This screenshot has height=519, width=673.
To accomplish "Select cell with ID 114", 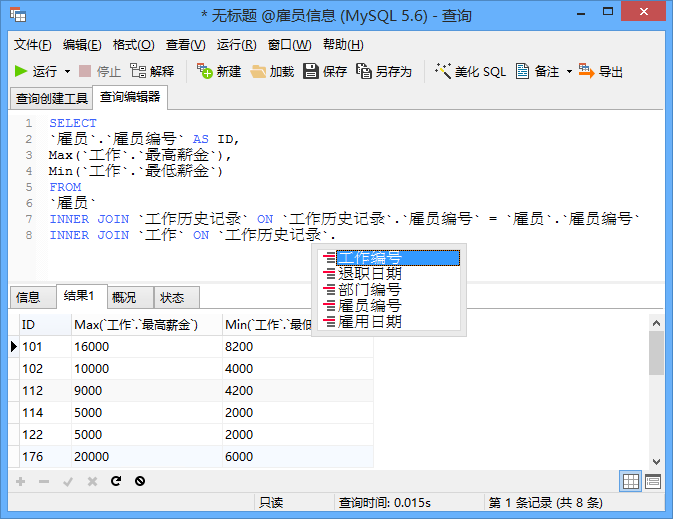I will [x=45, y=413].
